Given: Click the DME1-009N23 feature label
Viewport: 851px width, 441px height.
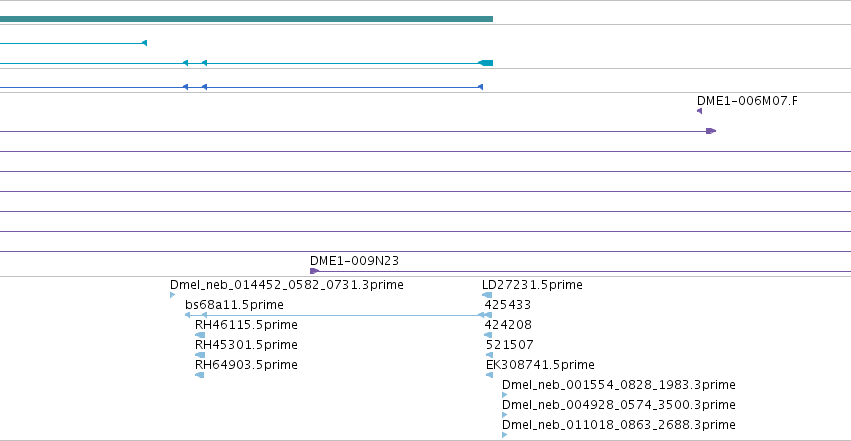Looking at the screenshot, I should [x=354, y=261].
